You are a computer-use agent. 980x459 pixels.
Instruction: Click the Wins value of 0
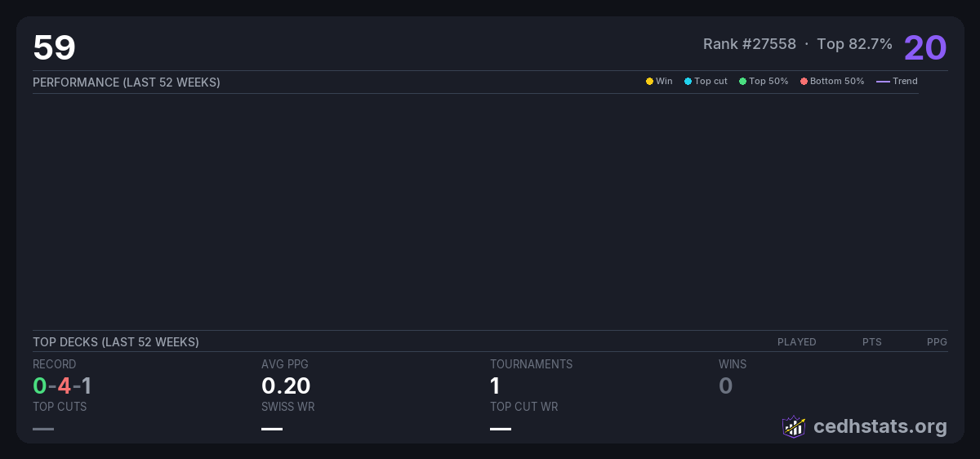click(725, 385)
